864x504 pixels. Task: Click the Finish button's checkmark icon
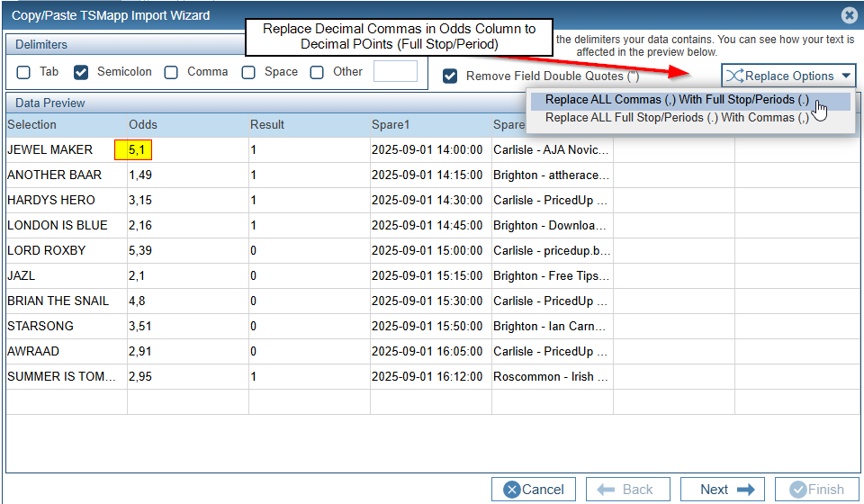(x=796, y=490)
